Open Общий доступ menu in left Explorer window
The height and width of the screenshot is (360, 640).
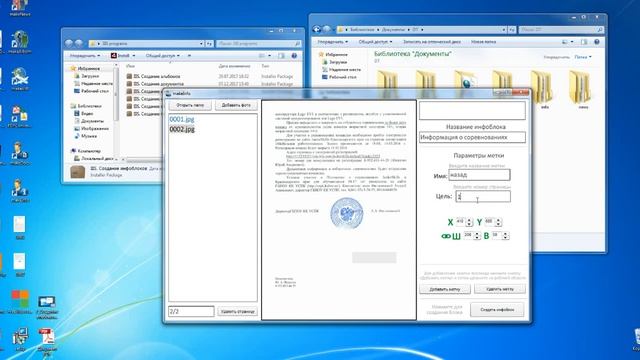pyautogui.click(x=163, y=56)
